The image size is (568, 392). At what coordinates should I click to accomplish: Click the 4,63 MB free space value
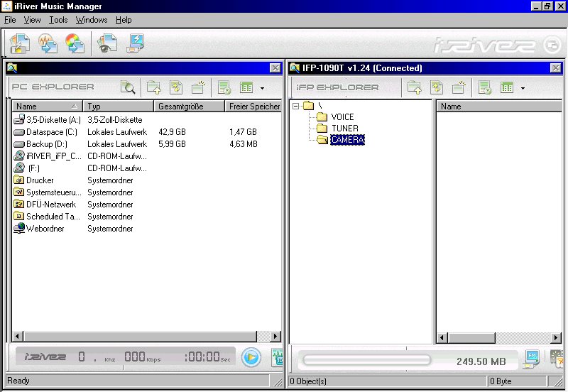coord(244,144)
